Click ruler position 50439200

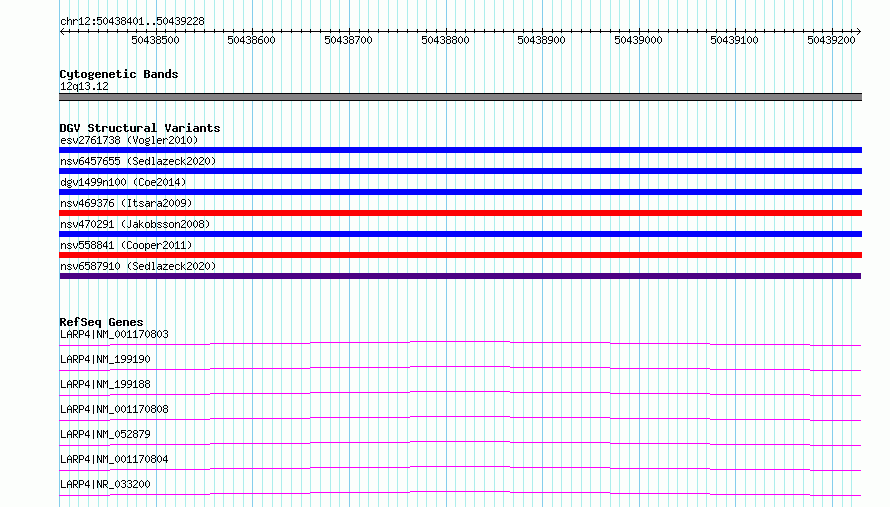pyautogui.click(x=831, y=40)
